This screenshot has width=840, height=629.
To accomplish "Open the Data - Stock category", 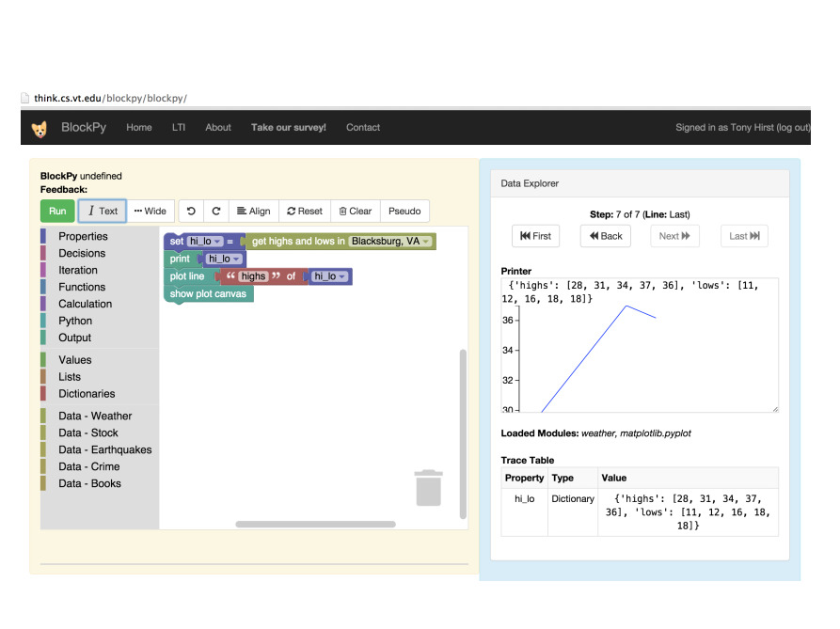I will [88, 432].
